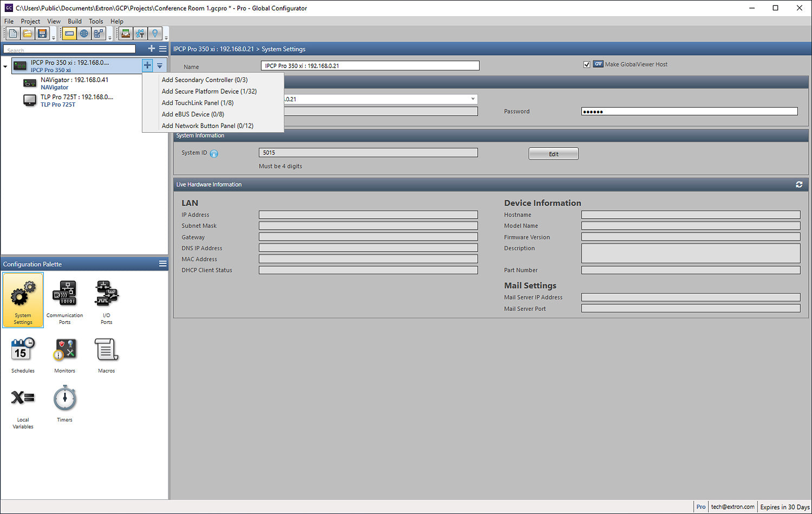
Task: Expand the first toolbar overflow arrow
Action: tap(53, 37)
